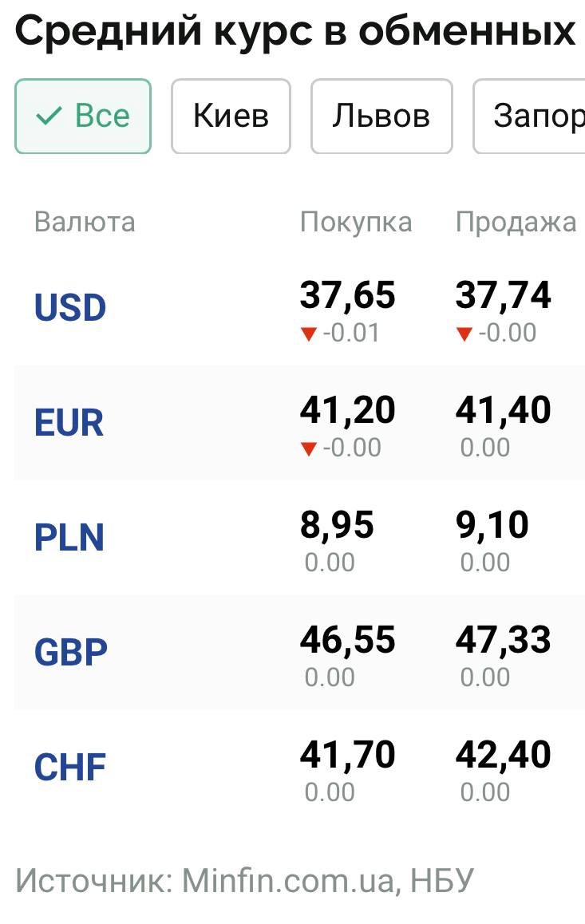The height and width of the screenshot is (924, 585).
Task: Open the USD currency link
Action: [x=70, y=308]
